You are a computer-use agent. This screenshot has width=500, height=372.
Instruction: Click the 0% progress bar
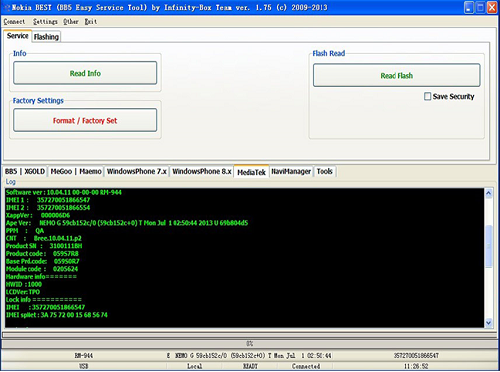[x=249, y=344]
